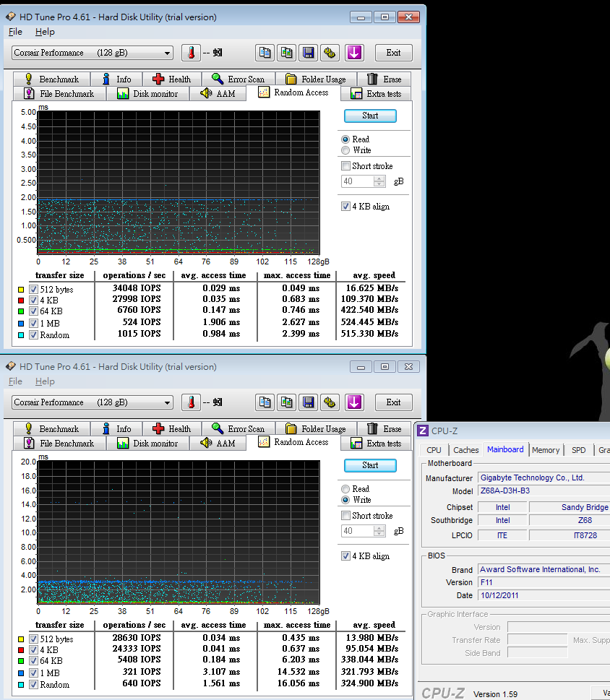Open Error Scan tab in top window
Viewport: 610px width, 700px height.
[x=238, y=79]
